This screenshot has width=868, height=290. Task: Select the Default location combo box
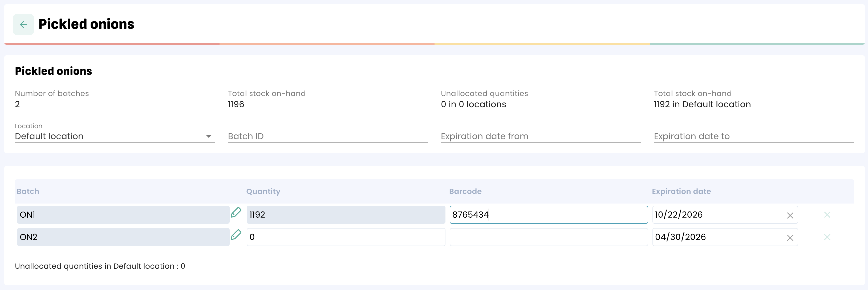point(108,136)
